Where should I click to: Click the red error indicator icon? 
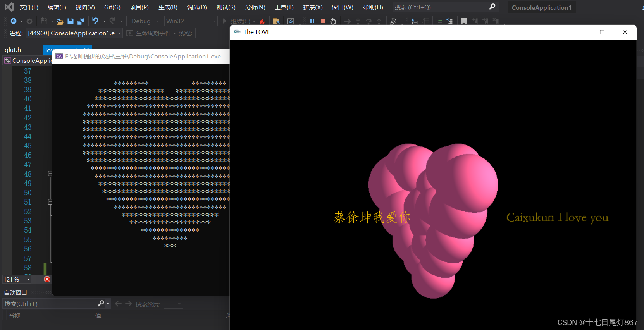[47, 279]
